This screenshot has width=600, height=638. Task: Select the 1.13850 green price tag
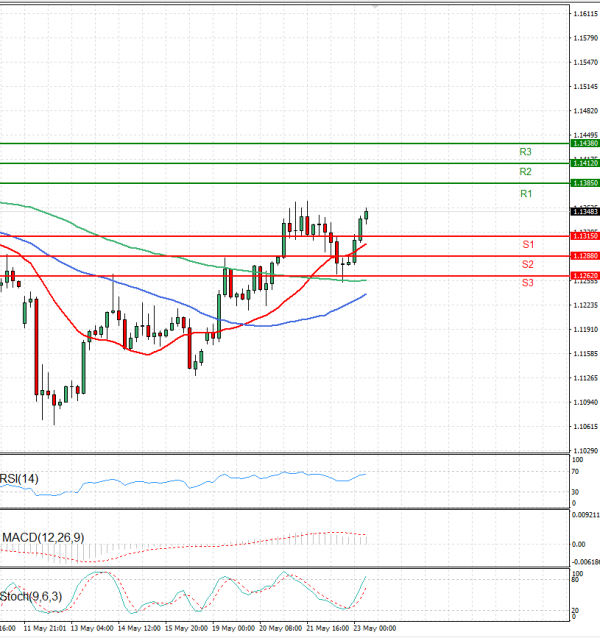[x=584, y=183]
